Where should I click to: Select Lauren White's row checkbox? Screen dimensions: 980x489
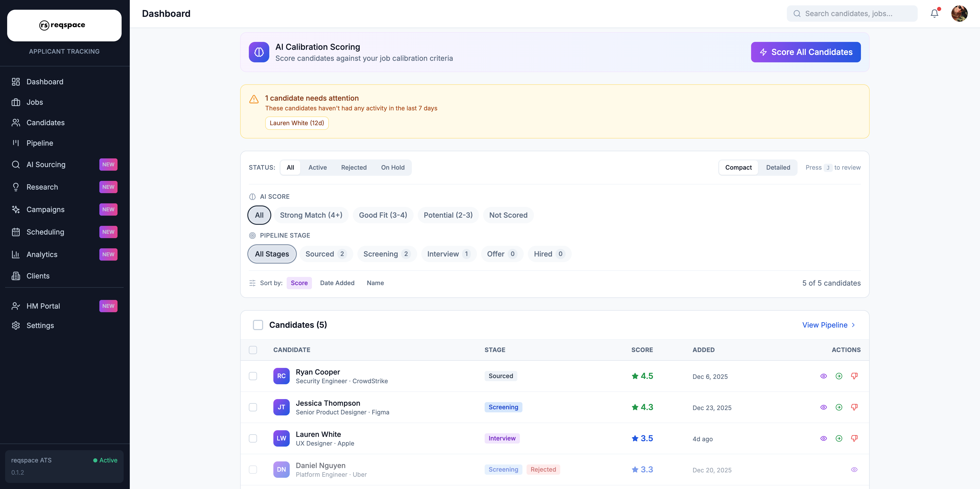point(253,438)
